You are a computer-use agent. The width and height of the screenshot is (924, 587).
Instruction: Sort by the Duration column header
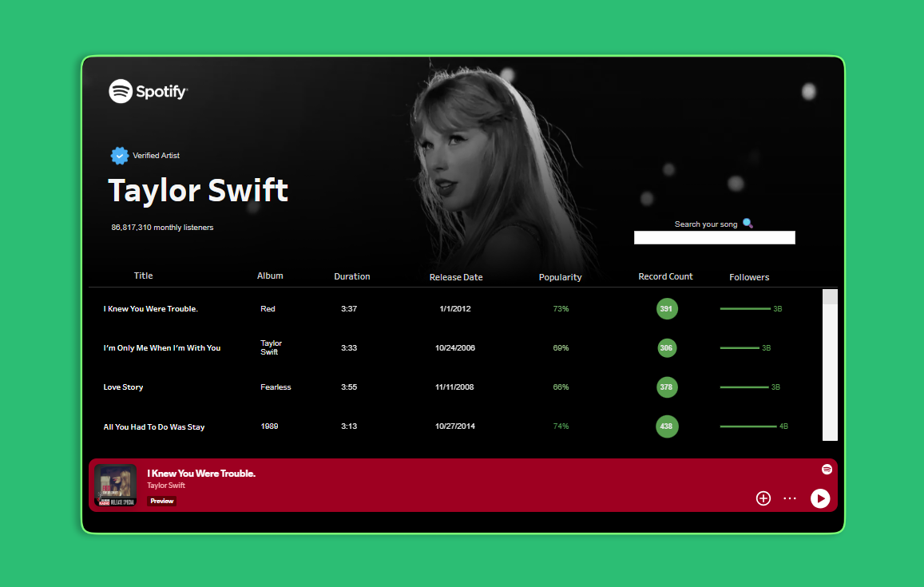[x=351, y=276]
